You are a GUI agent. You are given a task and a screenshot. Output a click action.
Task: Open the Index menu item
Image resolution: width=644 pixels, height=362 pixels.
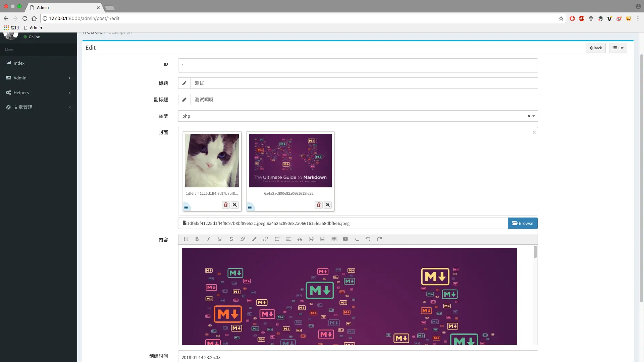click(x=19, y=63)
